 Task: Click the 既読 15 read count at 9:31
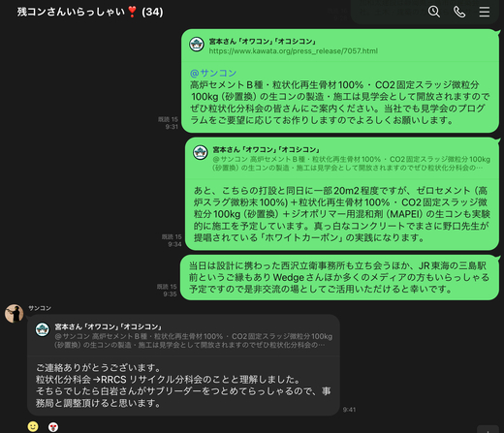point(168,119)
